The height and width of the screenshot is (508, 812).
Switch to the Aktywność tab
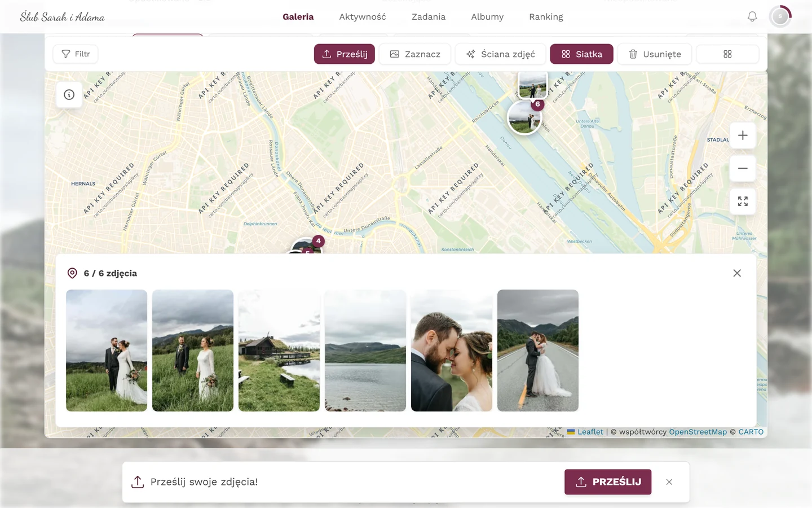[363, 17]
